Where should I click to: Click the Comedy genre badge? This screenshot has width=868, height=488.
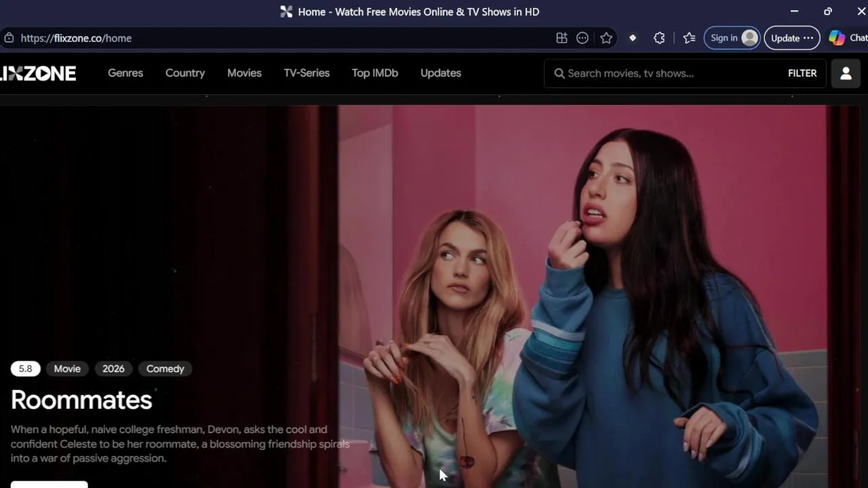pos(165,369)
